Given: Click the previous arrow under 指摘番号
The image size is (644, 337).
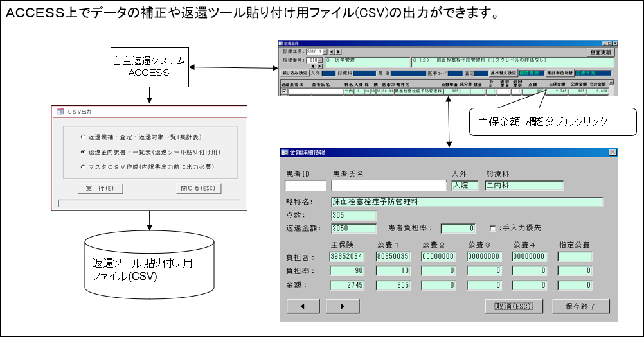Looking at the screenshot, I should tap(314, 66).
